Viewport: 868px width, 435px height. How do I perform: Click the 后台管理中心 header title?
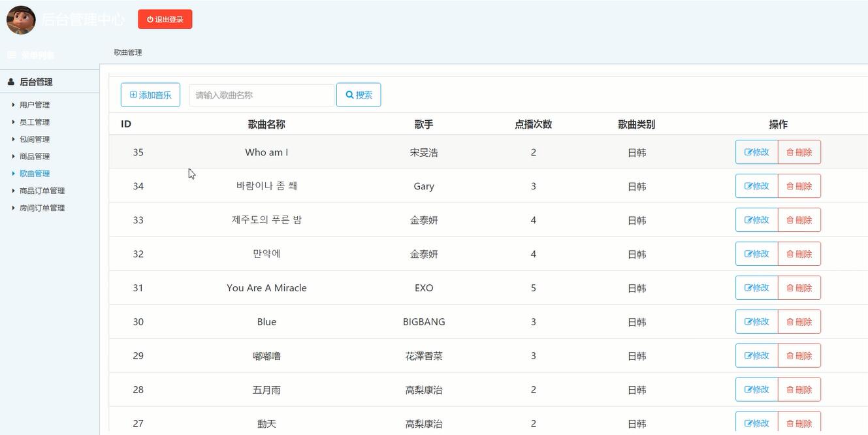pyautogui.click(x=83, y=20)
